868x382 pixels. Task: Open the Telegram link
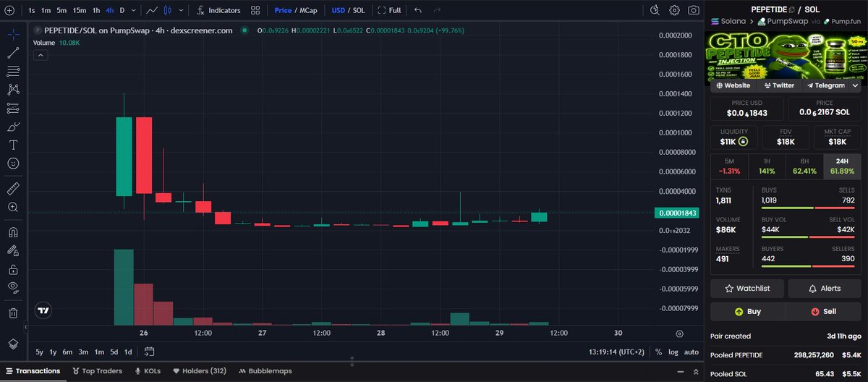pos(825,85)
